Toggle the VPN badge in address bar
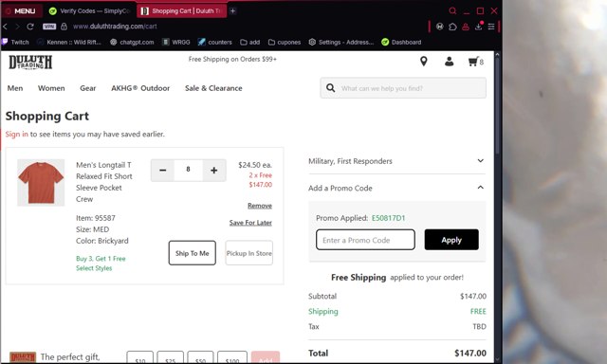Viewport: 607px width, 364px height. [49, 27]
